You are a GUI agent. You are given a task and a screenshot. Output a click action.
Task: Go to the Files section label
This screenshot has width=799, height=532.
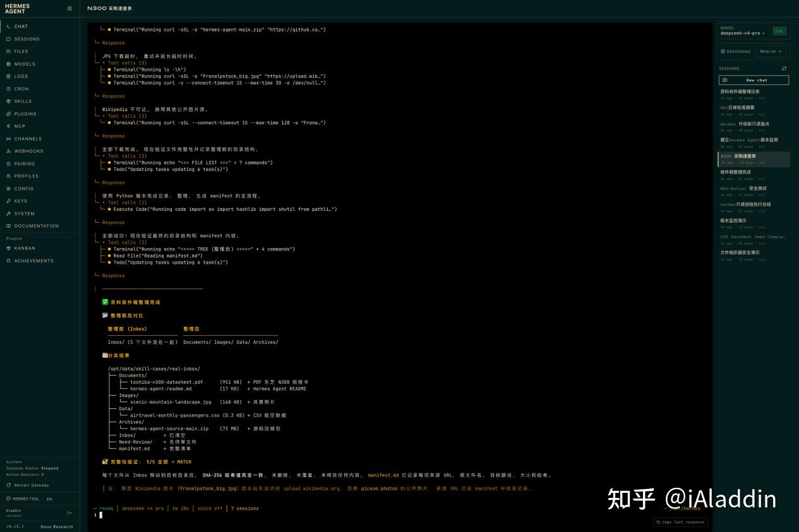[21, 51]
